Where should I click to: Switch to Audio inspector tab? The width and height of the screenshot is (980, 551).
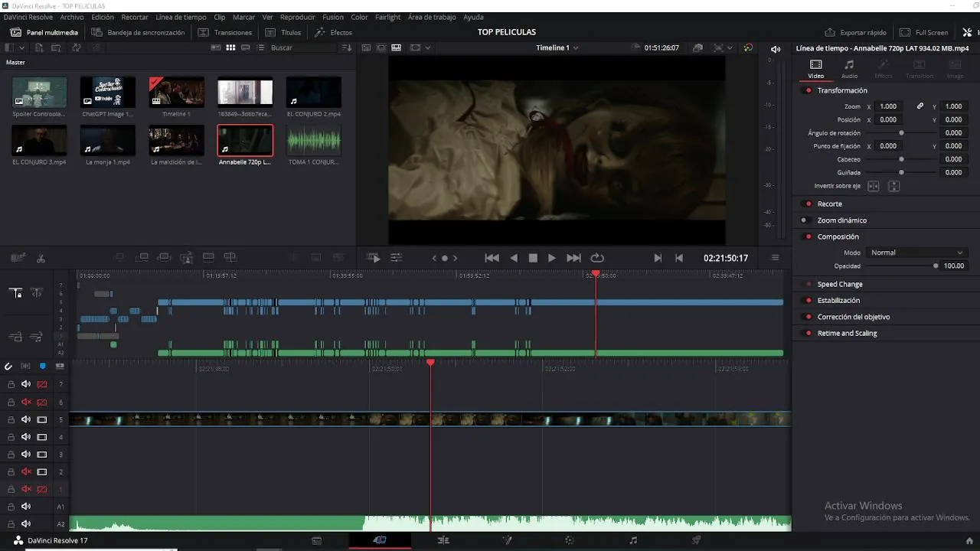849,69
